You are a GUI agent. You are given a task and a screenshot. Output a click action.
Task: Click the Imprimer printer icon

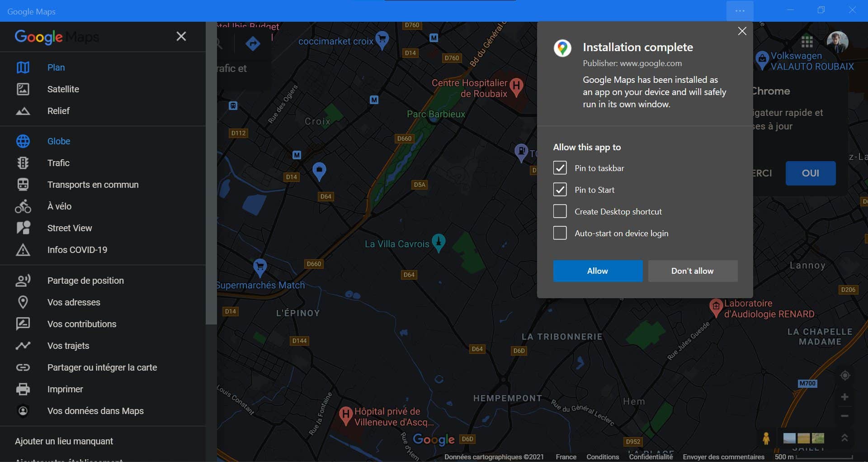(x=23, y=389)
